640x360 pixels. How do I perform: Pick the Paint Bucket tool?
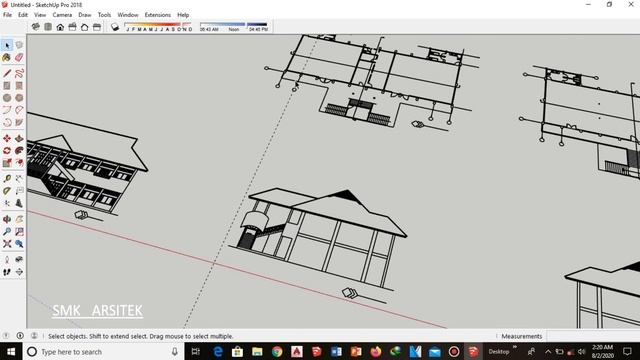coord(7,58)
